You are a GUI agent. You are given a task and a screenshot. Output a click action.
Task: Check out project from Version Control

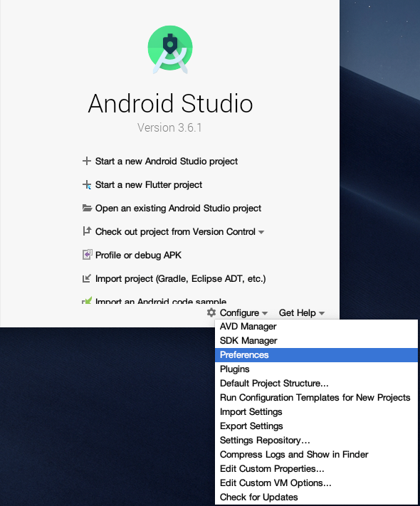click(x=175, y=232)
